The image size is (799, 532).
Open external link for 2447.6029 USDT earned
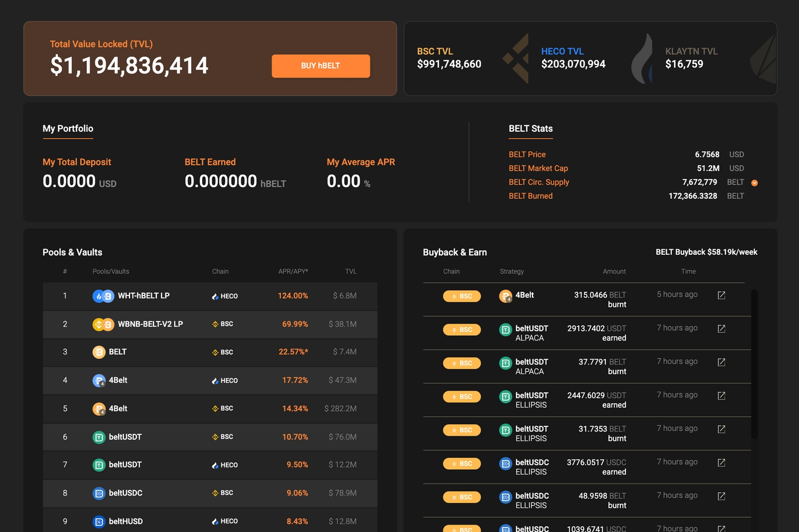[x=721, y=396]
